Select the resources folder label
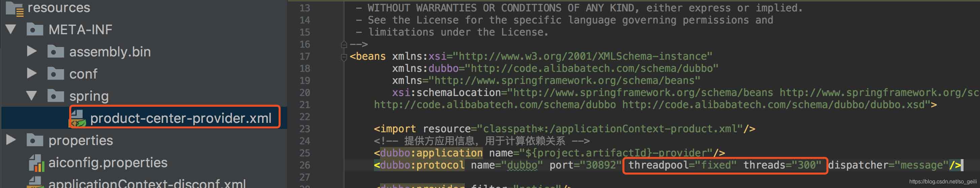980x188 pixels. pos(59,7)
